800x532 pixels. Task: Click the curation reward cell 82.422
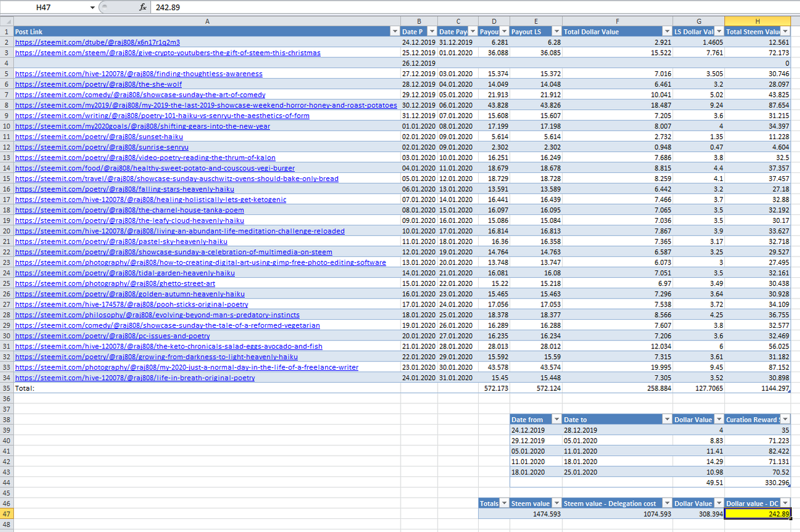[x=757, y=451]
